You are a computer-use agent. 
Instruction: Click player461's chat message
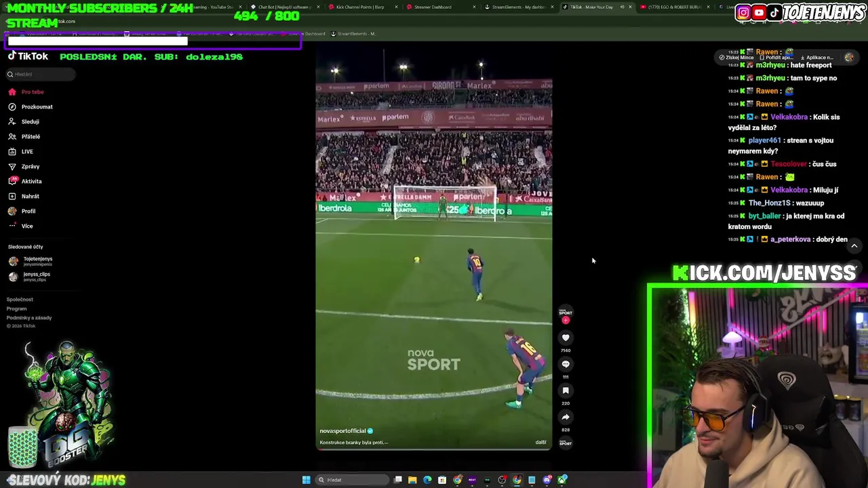(x=781, y=146)
